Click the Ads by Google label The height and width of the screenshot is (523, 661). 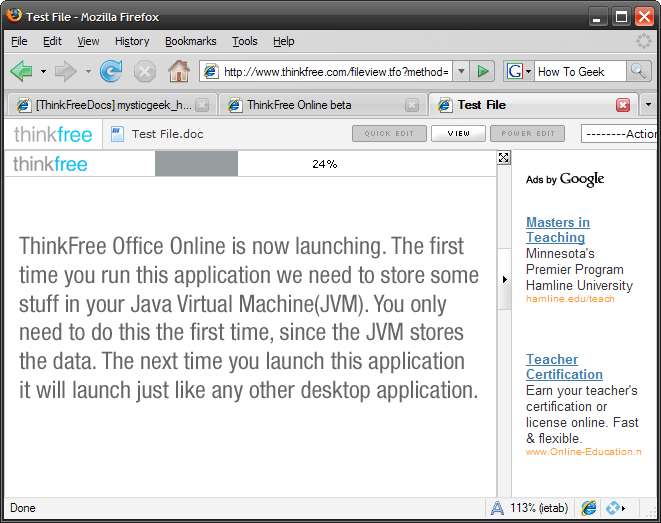565,179
